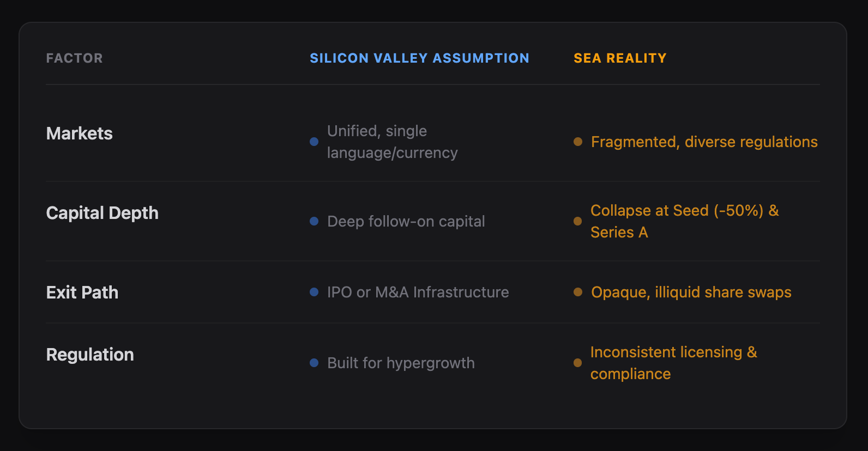Select the SEA Reality column header
This screenshot has width=868, height=451.
(x=620, y=58)
